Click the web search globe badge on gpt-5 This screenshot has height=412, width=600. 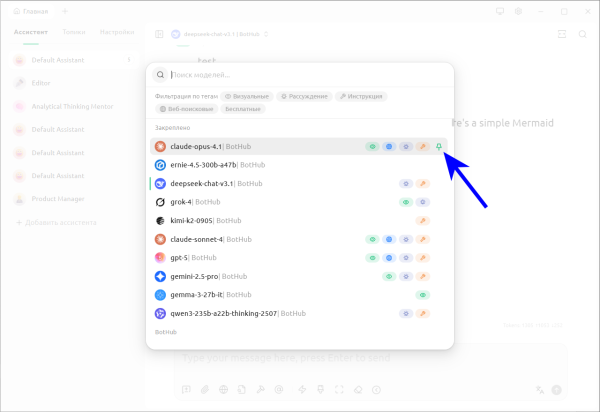pyautogui.click(x=389, y=258)
